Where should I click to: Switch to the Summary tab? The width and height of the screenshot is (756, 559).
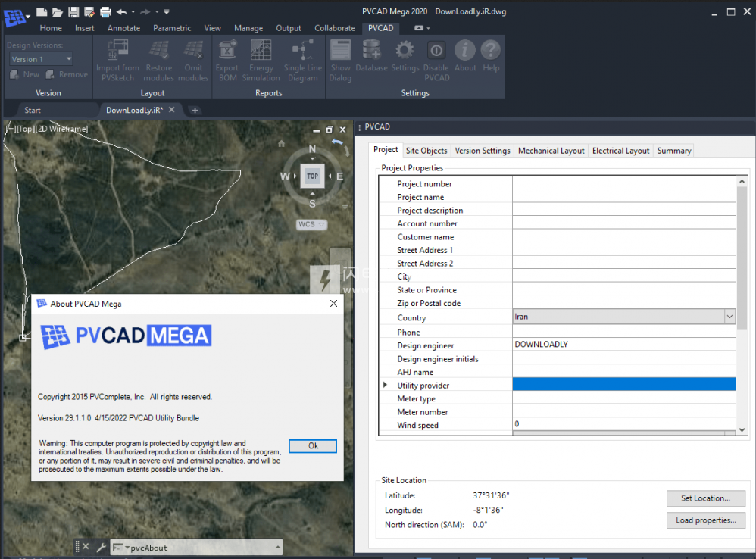click(673, 151)
